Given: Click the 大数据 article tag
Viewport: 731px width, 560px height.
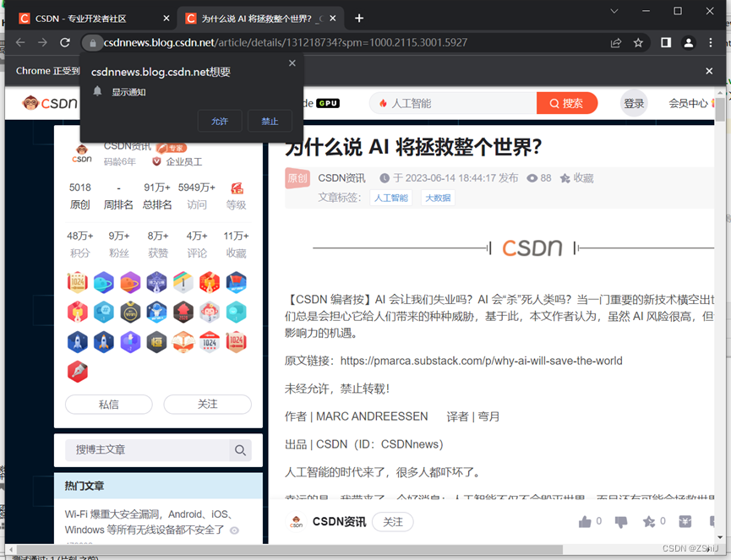Looking at the screenshot, I should pos(438,198).
